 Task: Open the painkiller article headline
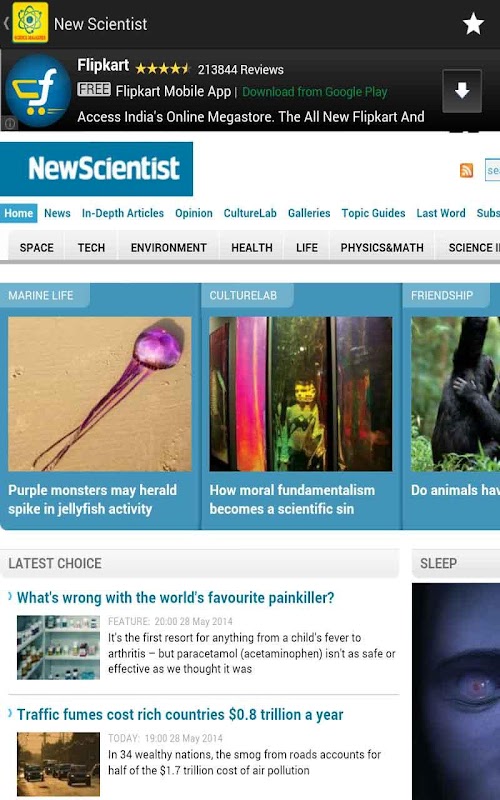(x=176, y=597)
